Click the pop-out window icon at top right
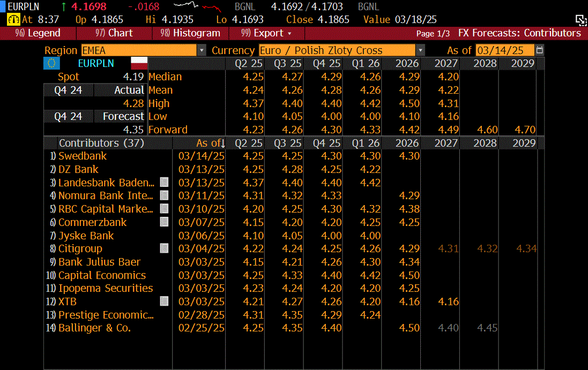The width and height of the screenshot is (588, 370). (x=581, y=20)
